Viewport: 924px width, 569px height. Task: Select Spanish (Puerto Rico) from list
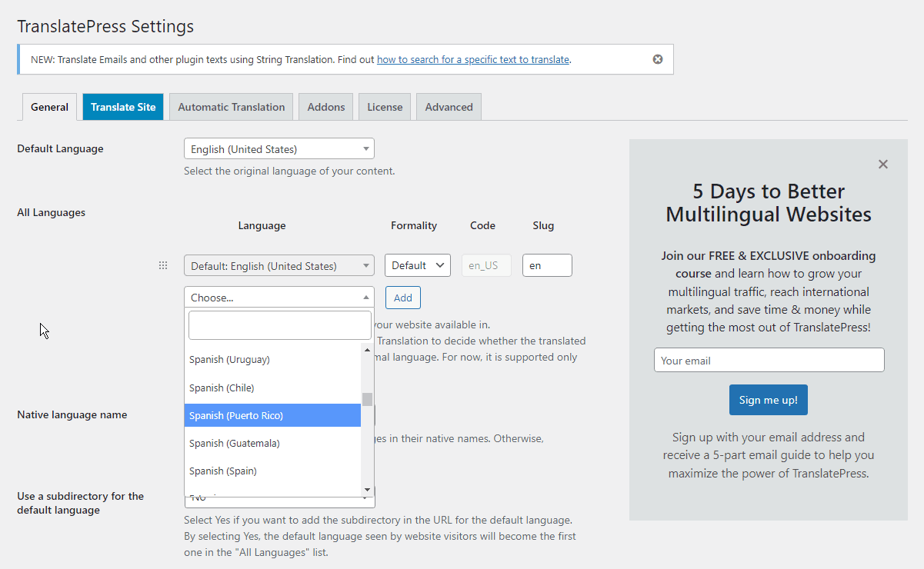(x=272, y=415)
